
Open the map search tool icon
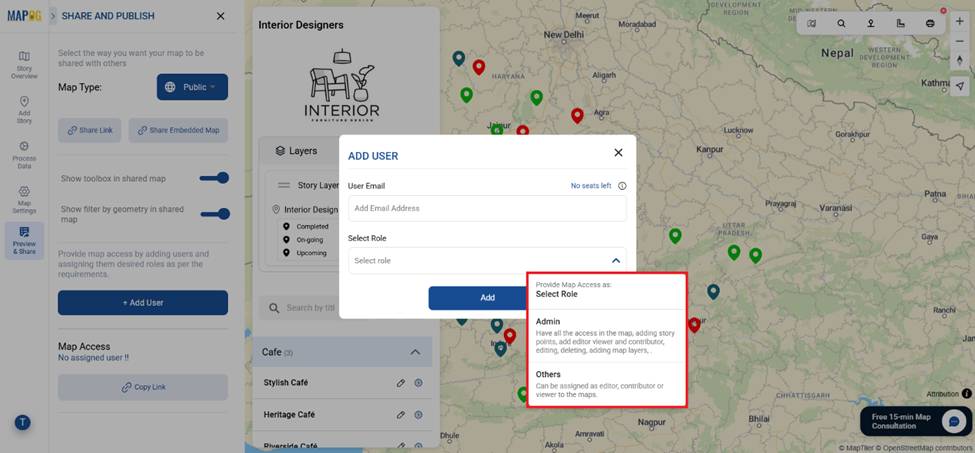coord(841,23)
